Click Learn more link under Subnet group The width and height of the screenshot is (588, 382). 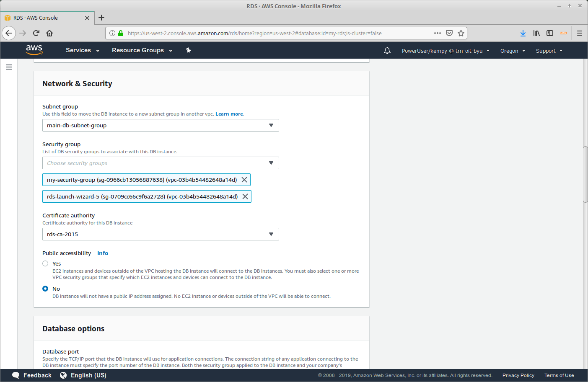[x=229, y=114]
